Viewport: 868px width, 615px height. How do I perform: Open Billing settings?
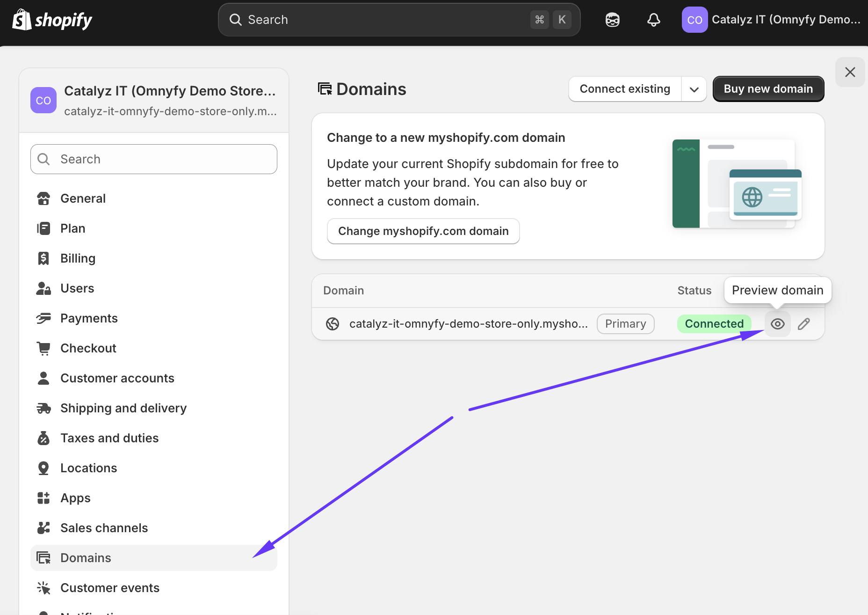[154, 258]
